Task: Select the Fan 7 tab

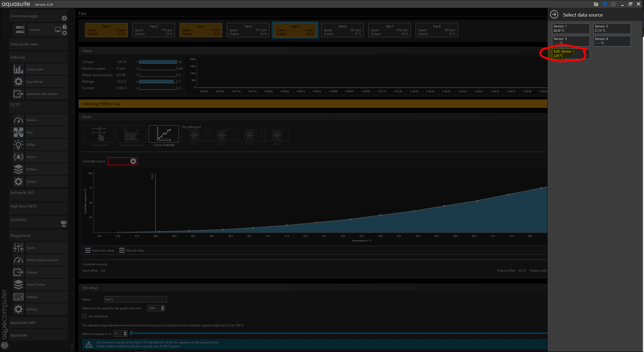Action: tap(389, 30)
